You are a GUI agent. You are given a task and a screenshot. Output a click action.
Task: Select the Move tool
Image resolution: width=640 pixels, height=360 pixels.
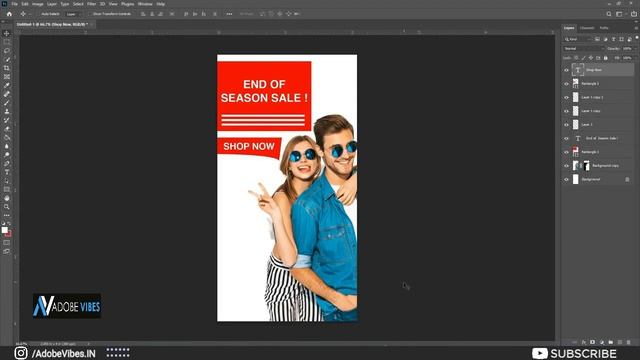point(7,33)
